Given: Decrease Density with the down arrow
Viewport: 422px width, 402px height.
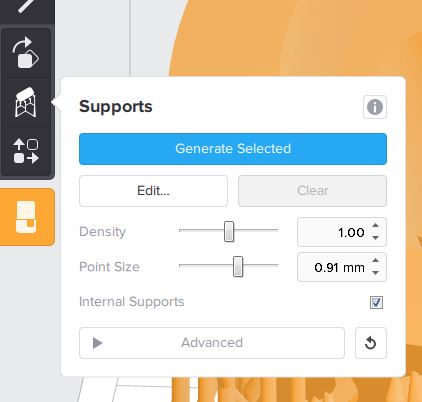Looking at the screenshot, I should click(x=376, y=238).
